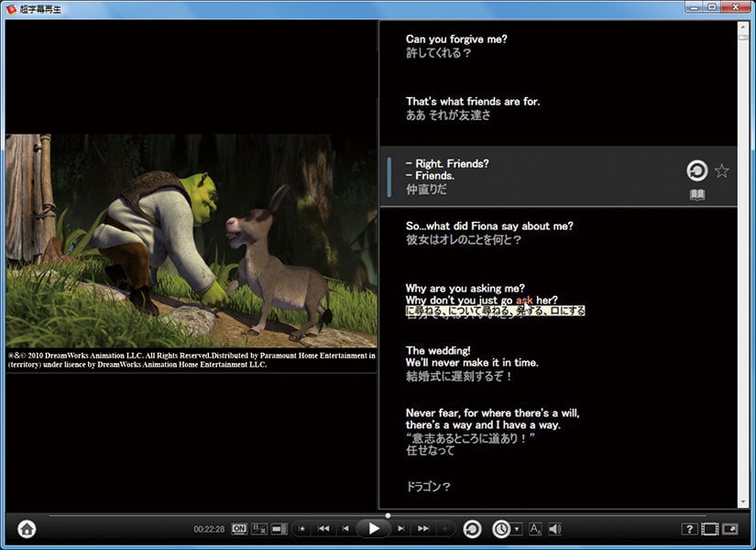Skip to the next subtitle line

click(x=400, y=529)
